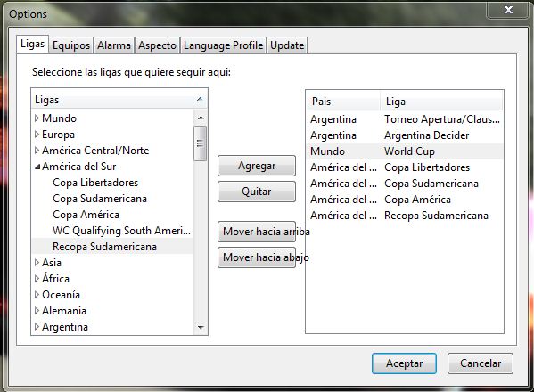The image size is (534, 392).
Task: Select Recopa Sudamericana in the Ligas tree
Action: (x=104, y=247)
